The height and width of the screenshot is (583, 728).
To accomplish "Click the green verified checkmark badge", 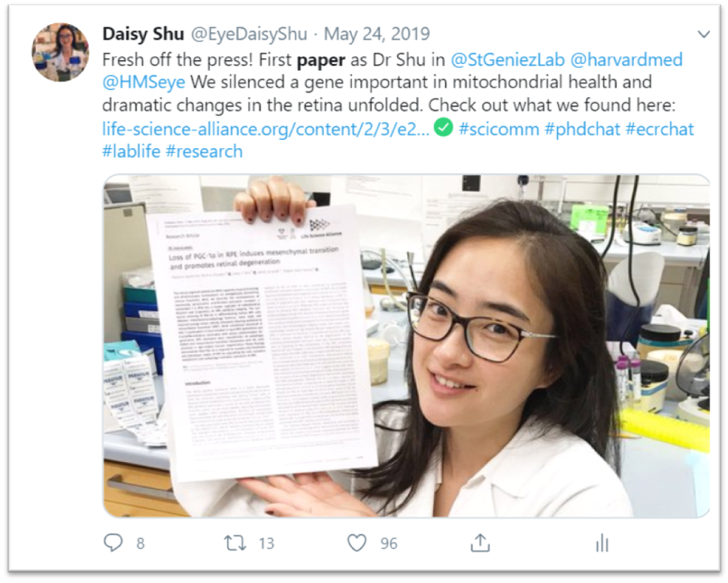I will tap(444, 127).
